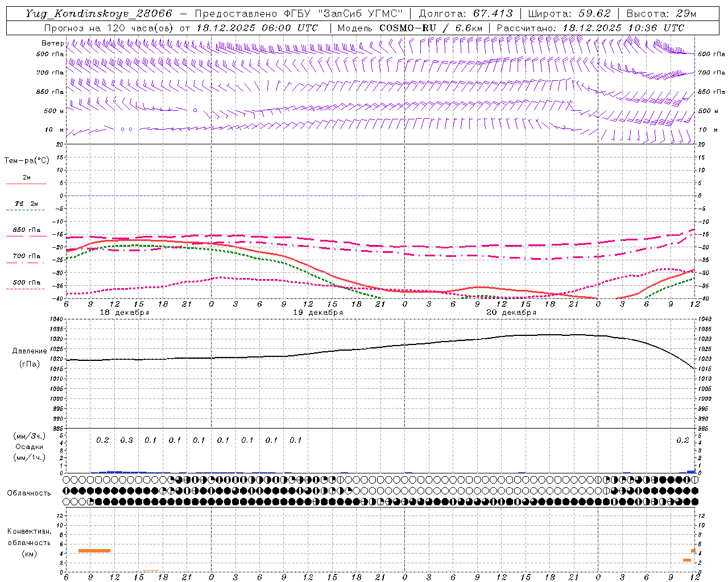This screenshot has width=728, height=582.
Task: Click the 0.3 precipitation value label
Action: 126,440
